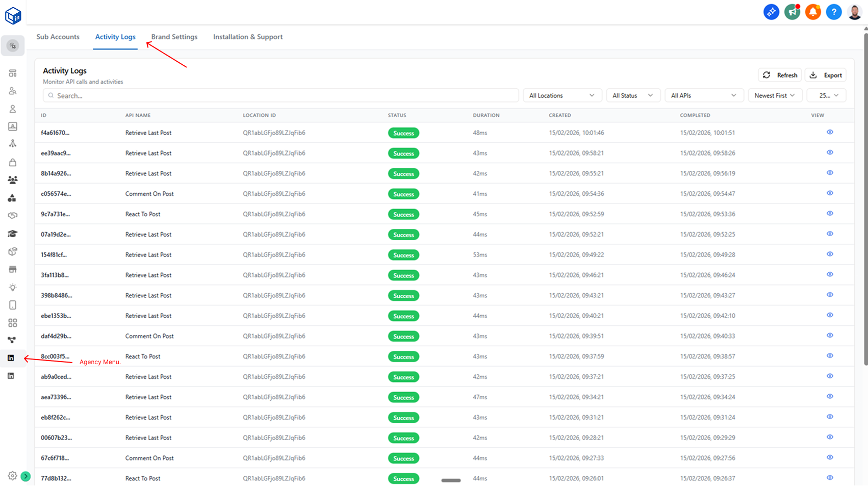Open the help question mark icon
Screen dimensions: 868x488
(834, 12)
